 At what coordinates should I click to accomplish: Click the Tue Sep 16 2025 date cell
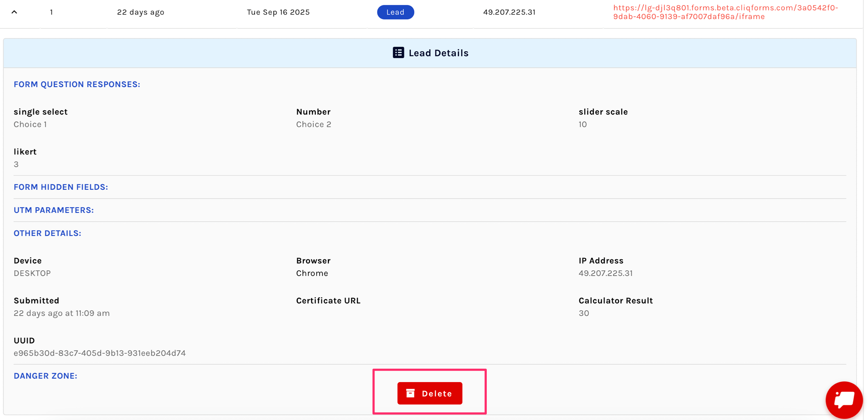[x=278, y=12]
